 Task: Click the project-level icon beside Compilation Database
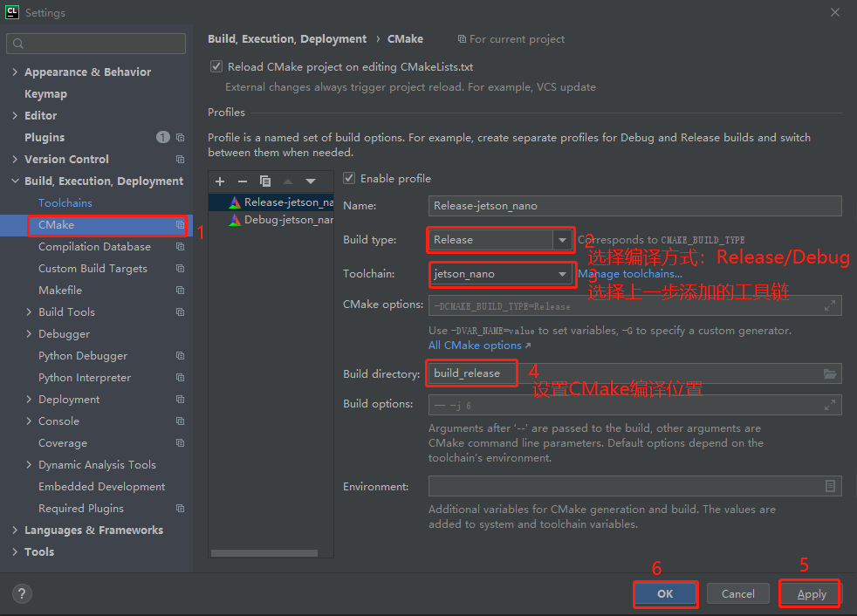[180, 247]
